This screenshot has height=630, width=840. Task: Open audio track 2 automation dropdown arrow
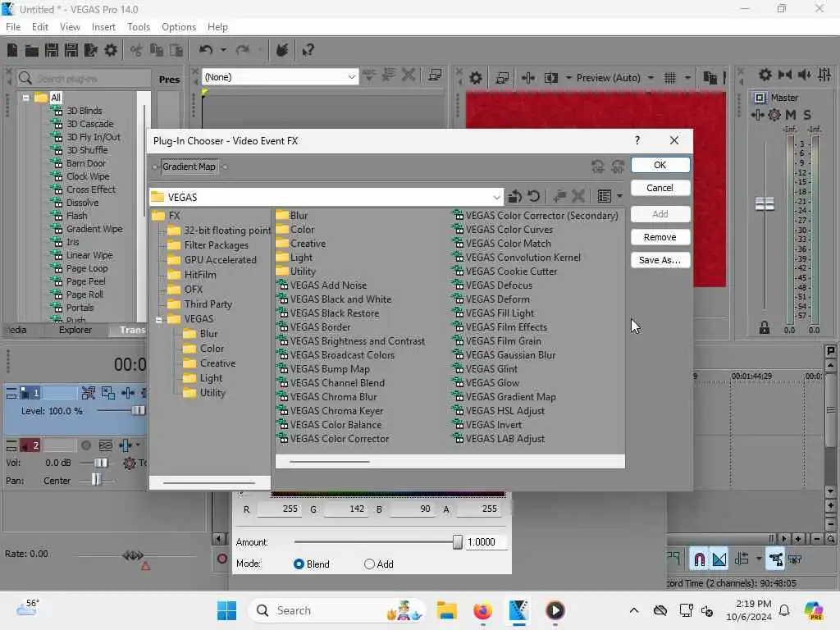pyautogui.click(x=138, y=445)
